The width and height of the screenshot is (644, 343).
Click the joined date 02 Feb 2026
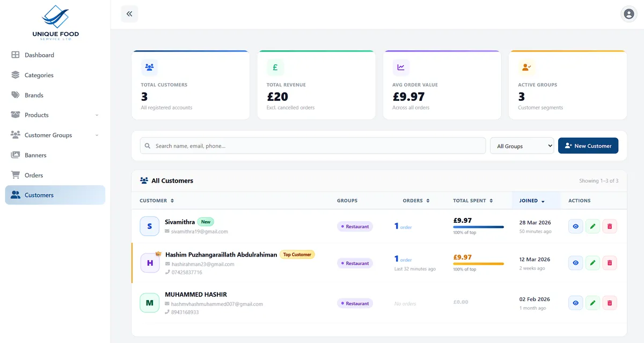pyautogui.click(x=535, y=299)
